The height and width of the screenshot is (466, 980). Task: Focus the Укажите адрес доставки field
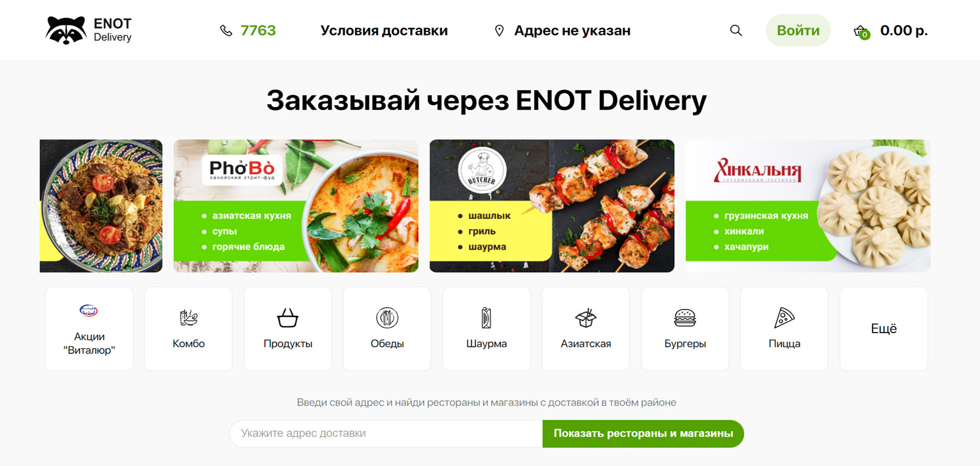[386, 433]
